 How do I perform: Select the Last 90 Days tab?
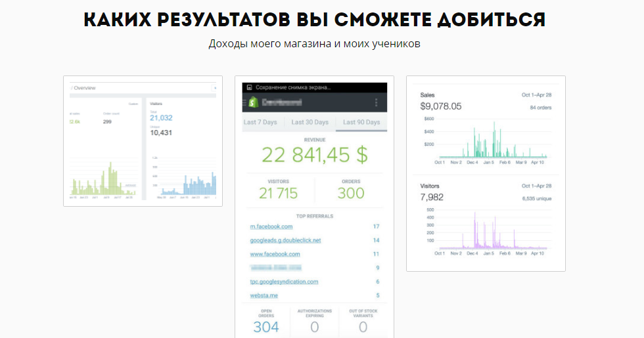point(361,122)
